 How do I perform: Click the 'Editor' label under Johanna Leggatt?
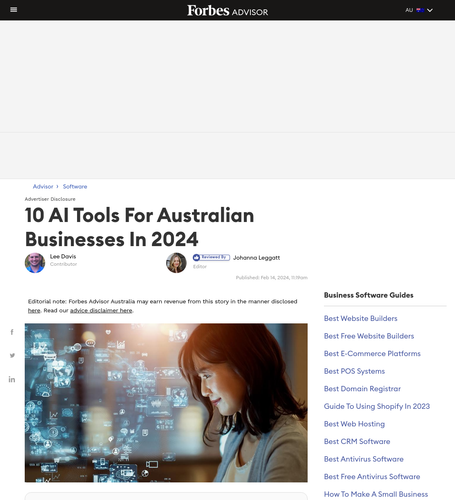200,267
